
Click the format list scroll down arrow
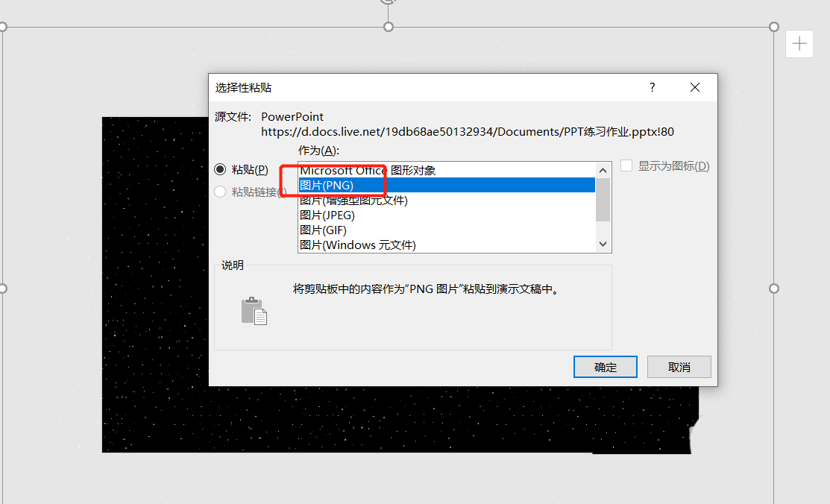pyautogui.click(x=603, y=244)
